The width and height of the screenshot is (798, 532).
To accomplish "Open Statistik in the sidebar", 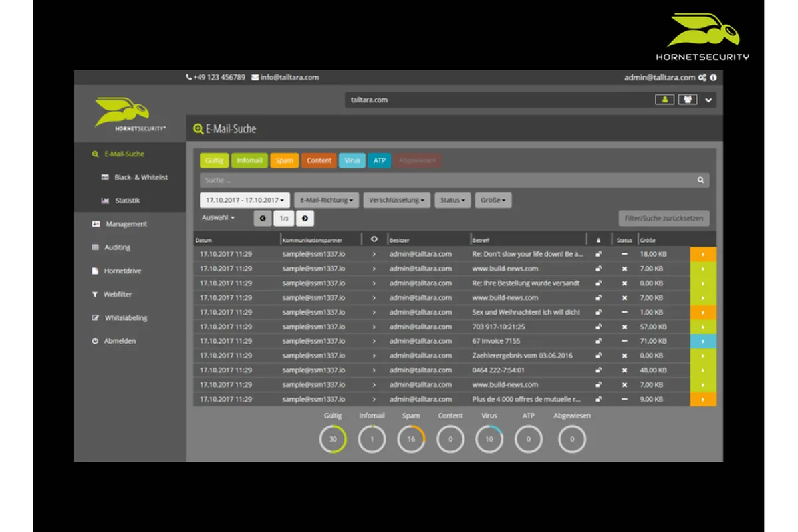I will [127, 201].
